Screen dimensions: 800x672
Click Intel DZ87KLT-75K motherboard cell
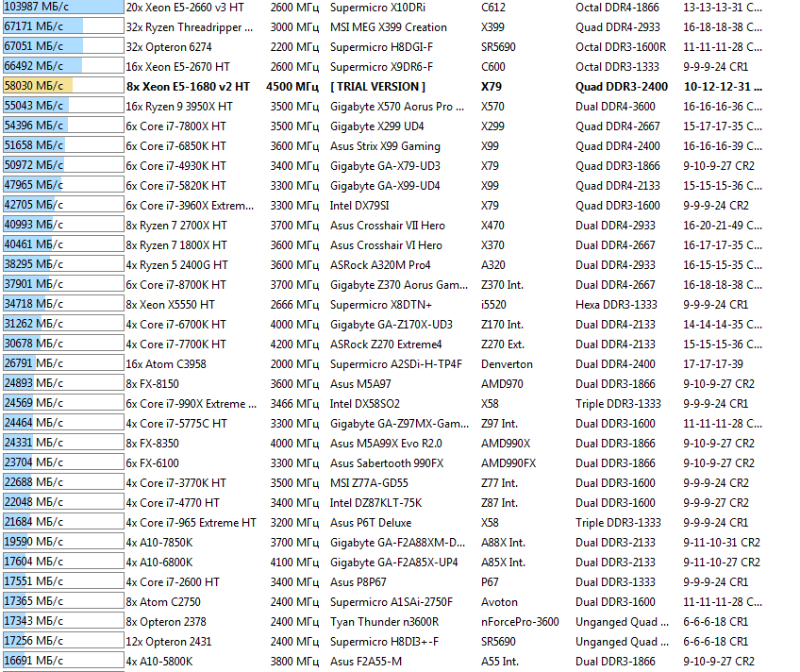pos(376,505)
